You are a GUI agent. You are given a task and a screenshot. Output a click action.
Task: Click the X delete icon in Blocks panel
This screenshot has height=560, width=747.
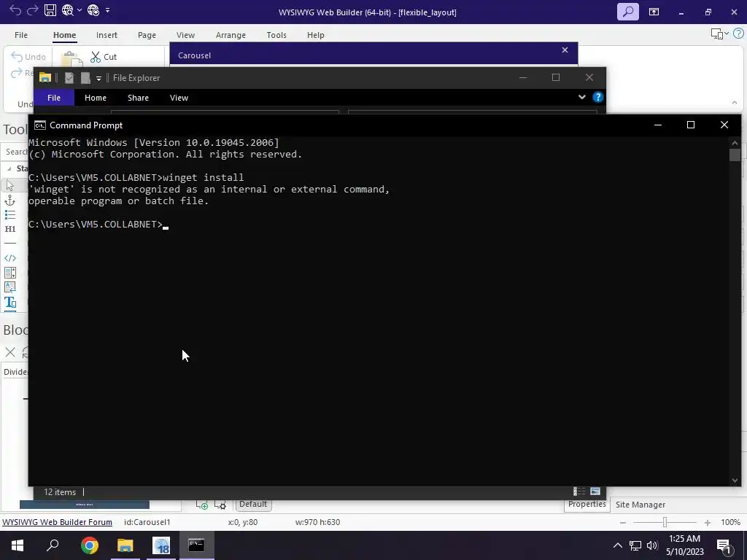(x=10, y=352)
